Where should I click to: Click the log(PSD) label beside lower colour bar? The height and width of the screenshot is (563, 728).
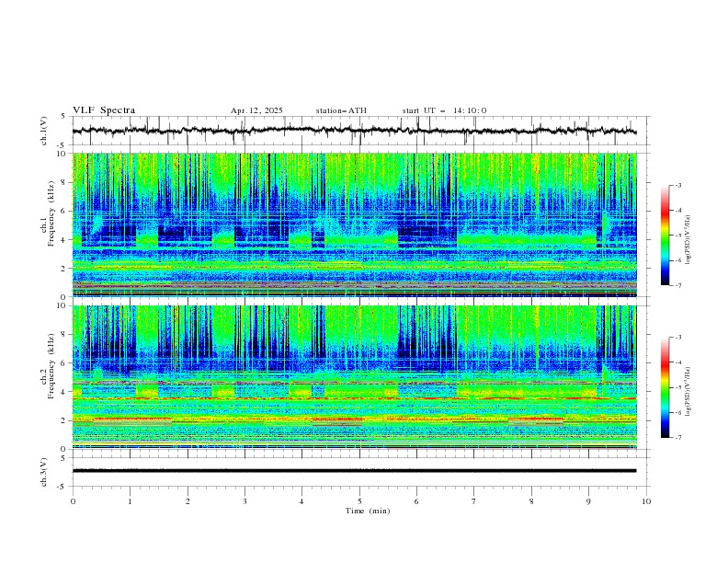[688, 392]
